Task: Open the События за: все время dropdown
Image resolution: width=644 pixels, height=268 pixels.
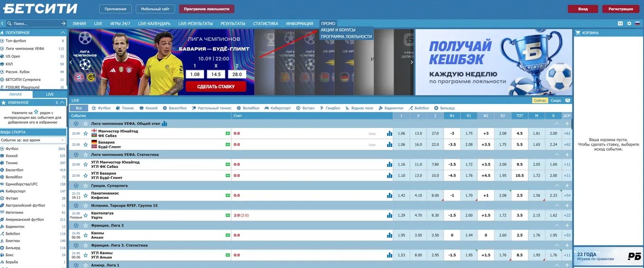Action: pyautogui.click(x=33, y=140)
